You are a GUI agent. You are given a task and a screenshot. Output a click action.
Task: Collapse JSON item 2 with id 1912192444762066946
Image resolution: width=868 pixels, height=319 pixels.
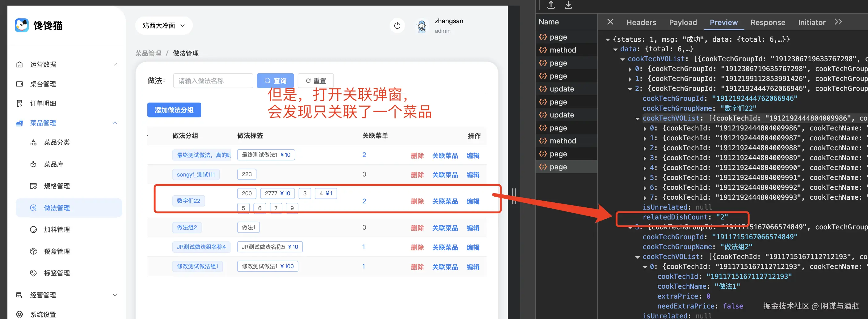click(x=630, y=89)
